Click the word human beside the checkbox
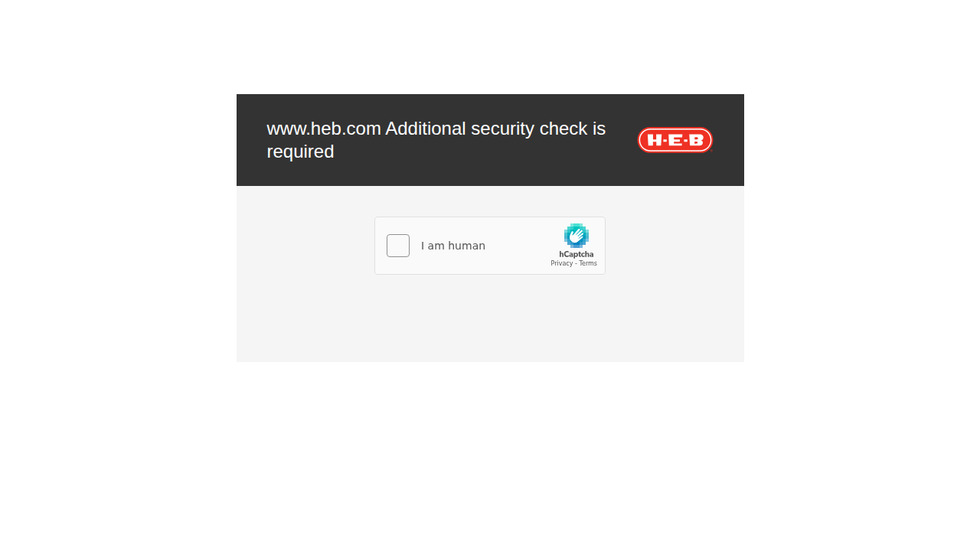 coord(466,246)
